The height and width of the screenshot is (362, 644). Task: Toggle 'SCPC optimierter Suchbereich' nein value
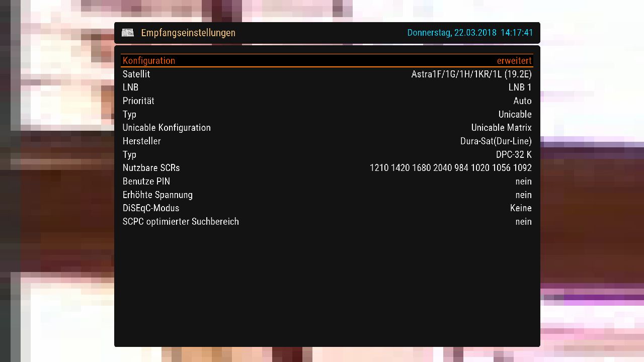pyautogui.click(x=523, y=222)
